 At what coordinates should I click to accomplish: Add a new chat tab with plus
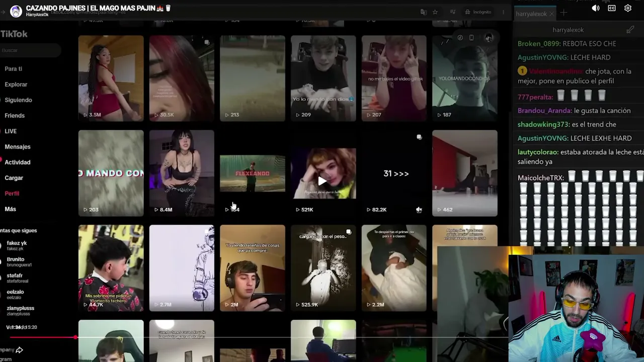coord(563,13)
